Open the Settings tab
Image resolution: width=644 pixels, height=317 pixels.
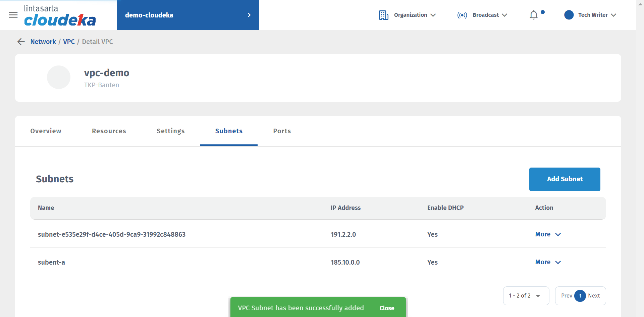(170, 131)
